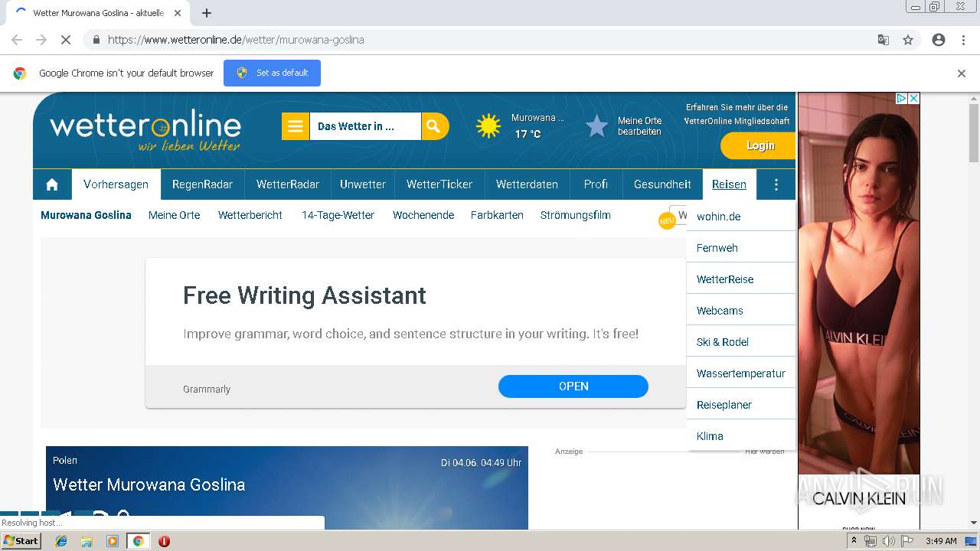Click the Das Wetter in search field
The width and height of the screenshot is (980, 551).
pyautogui.click(x=365, y=126)
